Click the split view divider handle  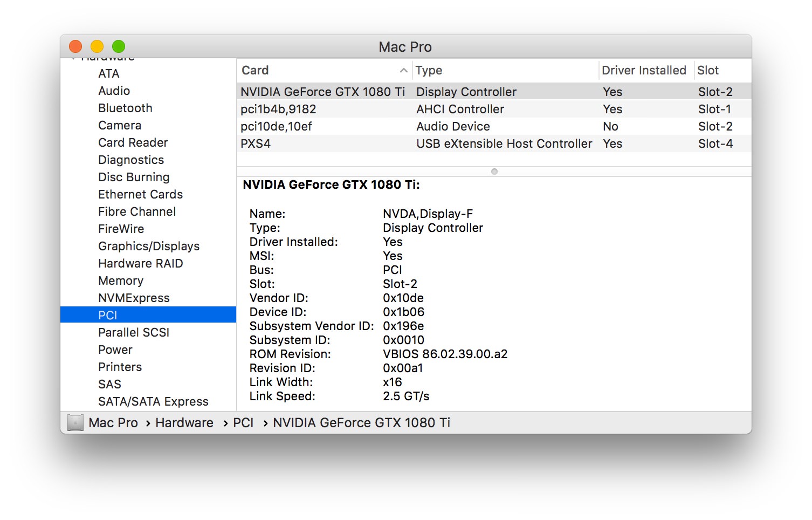[494, 172]
